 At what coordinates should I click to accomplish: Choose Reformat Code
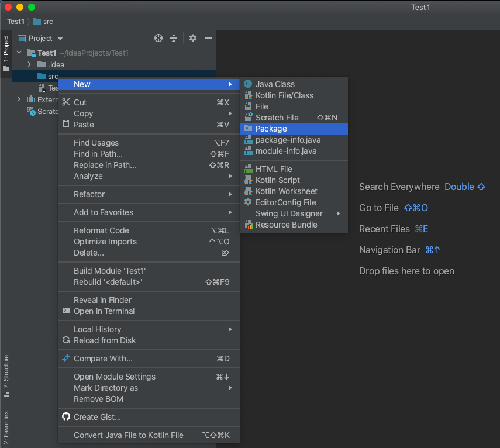coord(149,230)
